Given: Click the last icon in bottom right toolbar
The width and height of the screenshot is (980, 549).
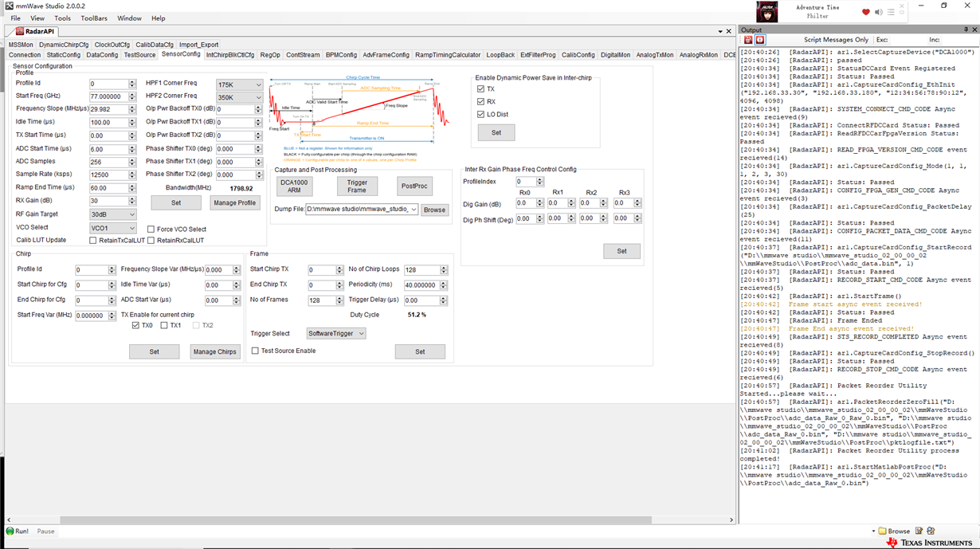Looking at the screenshot, I should pyautogui.click(x=931, y=531).
